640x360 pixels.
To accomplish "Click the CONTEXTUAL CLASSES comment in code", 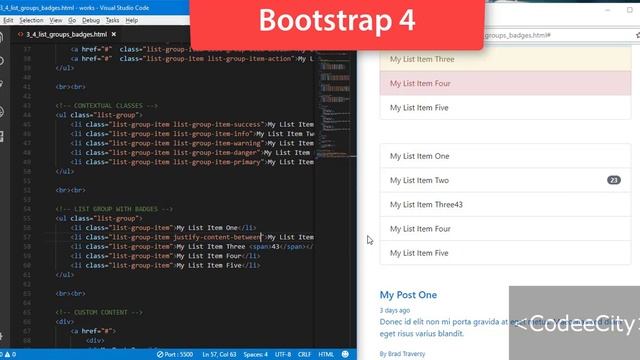I will pos(107,105).
